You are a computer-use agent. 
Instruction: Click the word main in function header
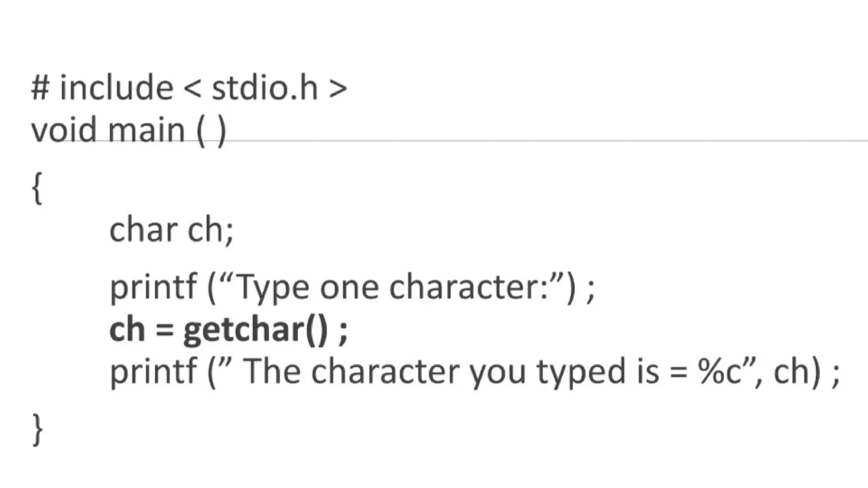[147, 130]
